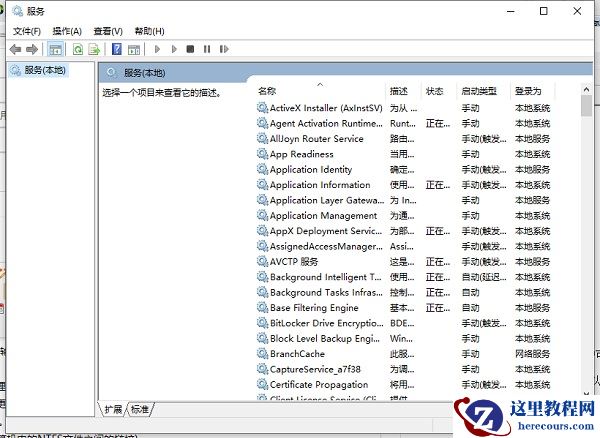Click Assi... description of AssignedAccessManager
The height and width of the screenshot is (438, 600).
[x=401, y=246]
